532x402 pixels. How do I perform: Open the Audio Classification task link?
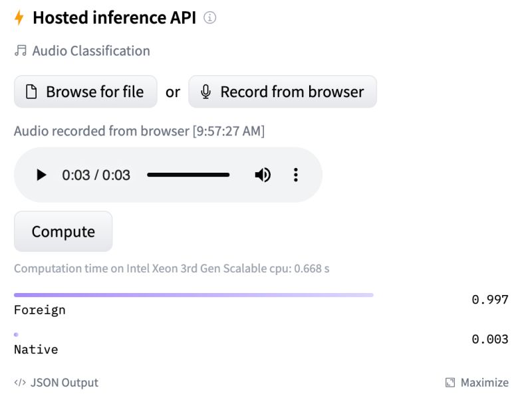(x=91, y=51)
